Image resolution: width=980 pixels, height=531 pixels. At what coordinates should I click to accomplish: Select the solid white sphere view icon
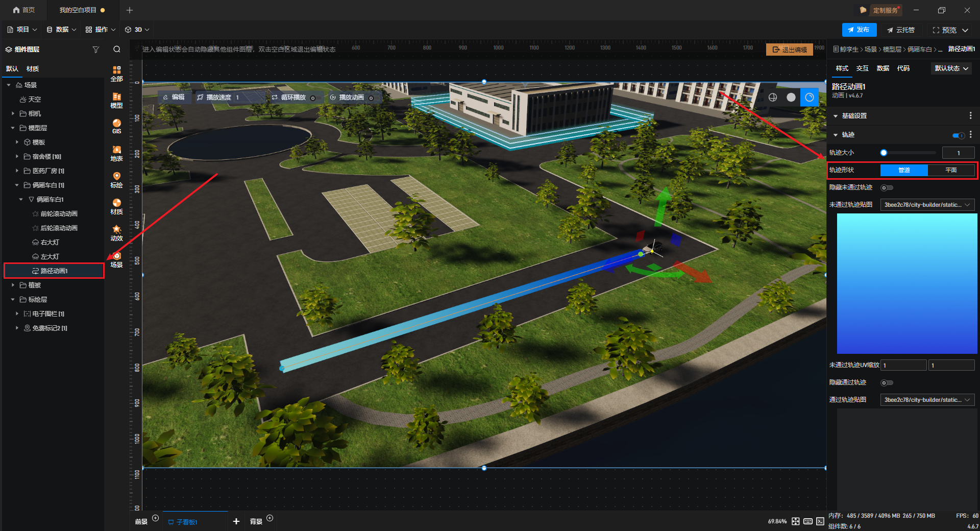(791, 97)
